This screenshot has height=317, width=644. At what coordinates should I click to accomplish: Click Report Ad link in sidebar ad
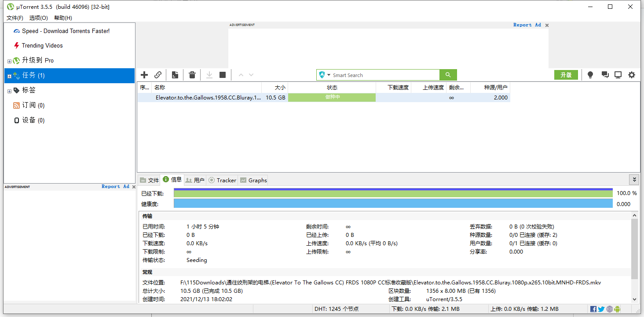[115, 187]
